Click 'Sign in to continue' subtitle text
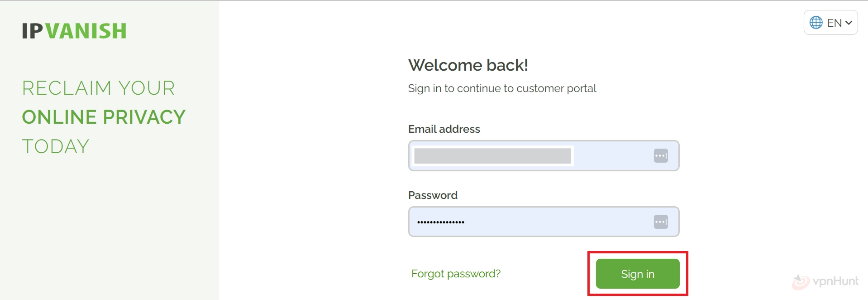The image size is (868, 300). [502, 88]
